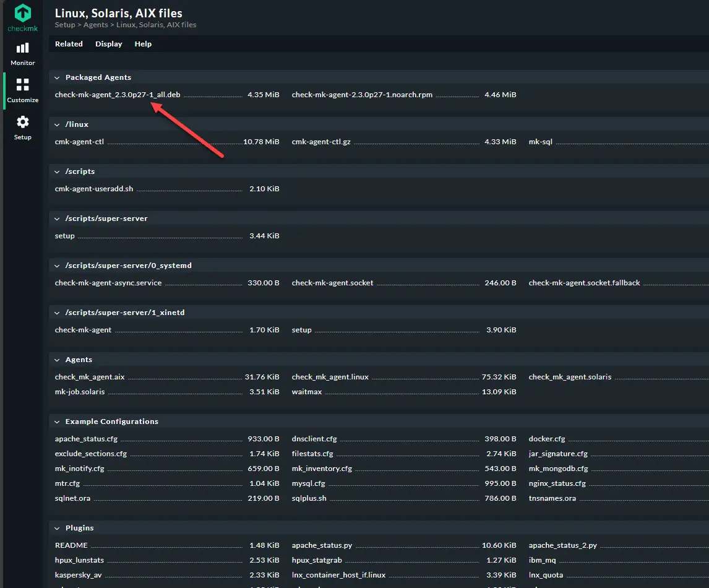Download the mk-sql file
Viewport: 709px width, 588px height.
pos(540,142)
